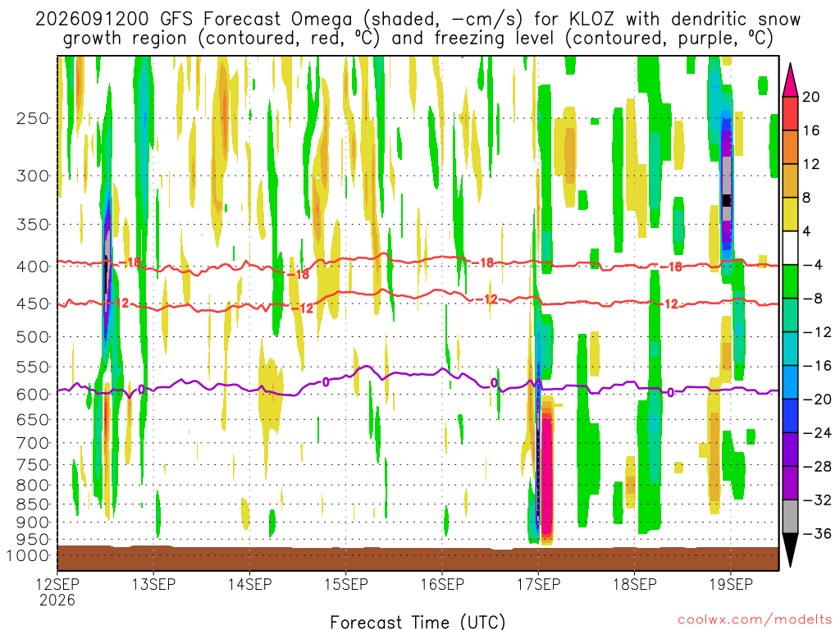Click the 250 pressure level label
Image resolution: width=840 pixels, height=630 pixels.
[x=33, y=118]
